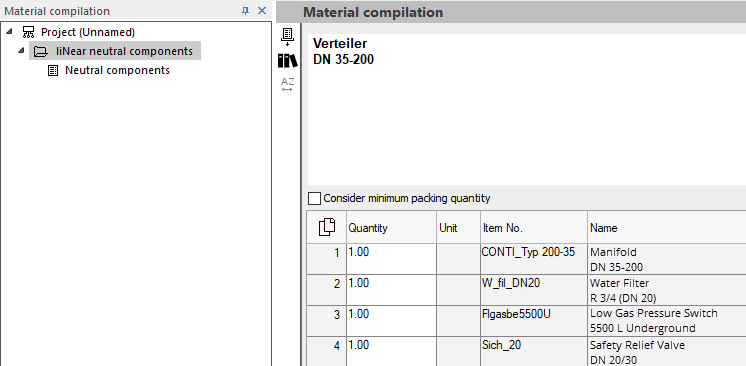This screenshot has height=366, width=746.
Task: Pin the Material compilation panel
Action: coord(245,10)
